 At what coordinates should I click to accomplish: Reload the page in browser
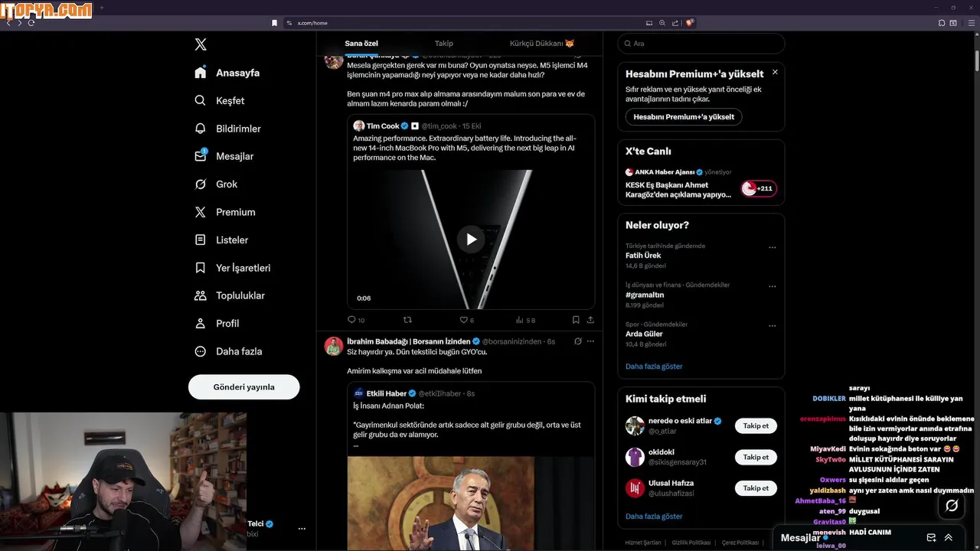[31, 23]
